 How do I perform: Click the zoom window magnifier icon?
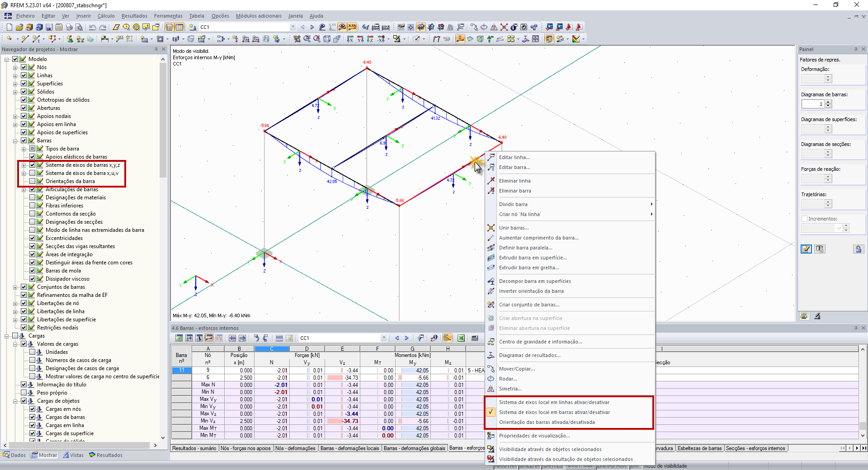307,39
